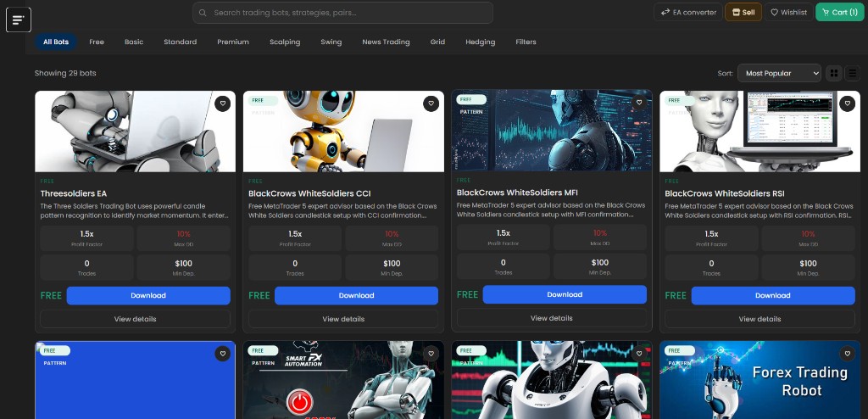Viewport: 868px width, 419px height.
Task: Toggle wishlist heart on BlackCrows WhiteSoldiers MFI card
Action: point(639,103)
